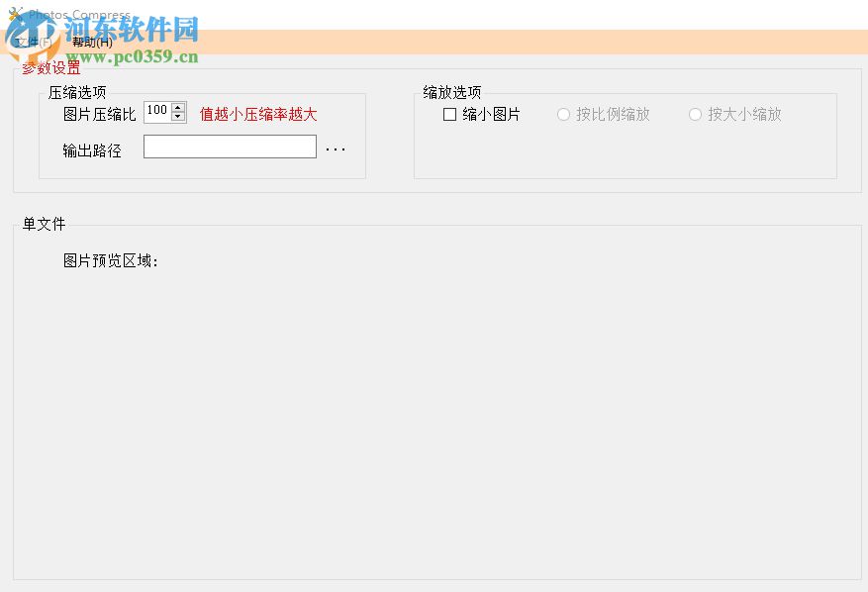Click the up arrow to increase compression ratio
Screen dimensions: 868x592
coord(178,107)
